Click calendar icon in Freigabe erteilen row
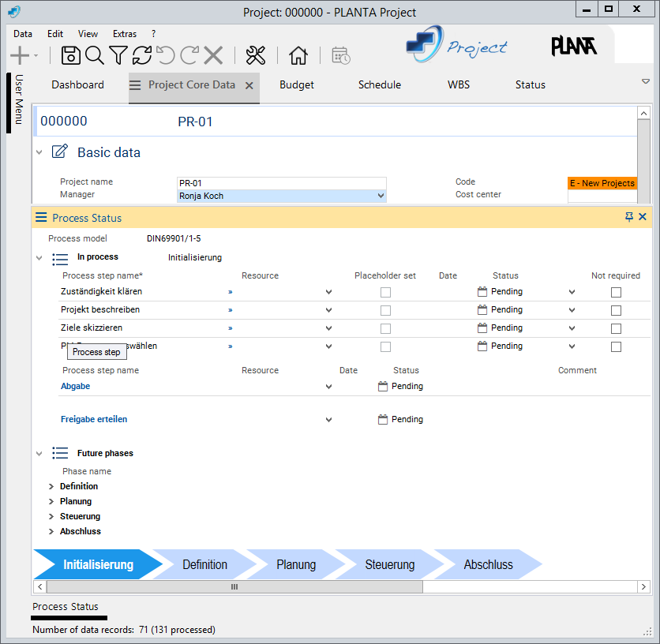The image size is (660, 644). [x=383, y=419]
